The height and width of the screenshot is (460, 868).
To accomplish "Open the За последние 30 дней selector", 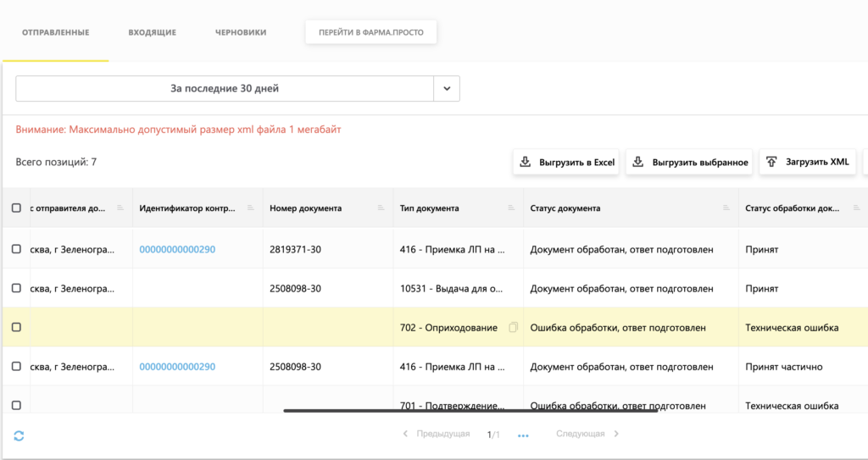I will pos(225,89).
